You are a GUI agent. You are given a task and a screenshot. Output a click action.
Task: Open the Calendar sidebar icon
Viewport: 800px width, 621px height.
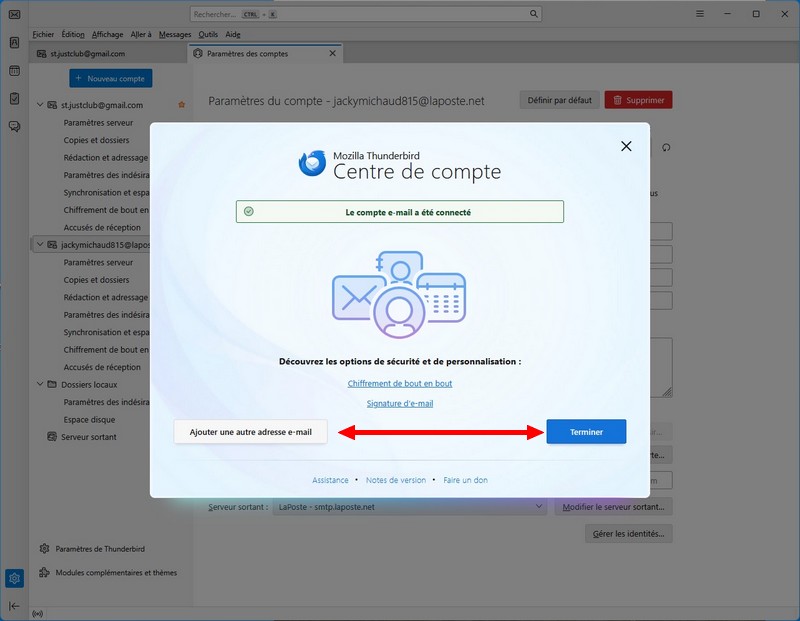tap(14, 71)
